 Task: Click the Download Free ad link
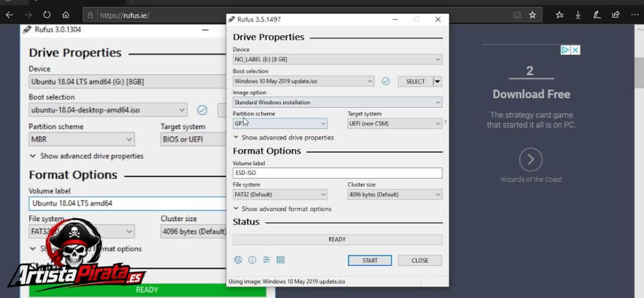(x=531, y=94)
